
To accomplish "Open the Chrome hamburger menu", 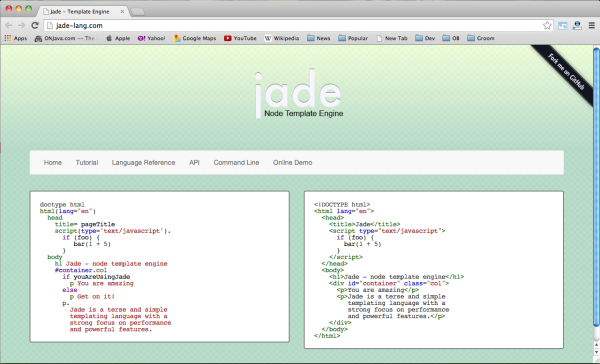I will (x=592, y=26).
